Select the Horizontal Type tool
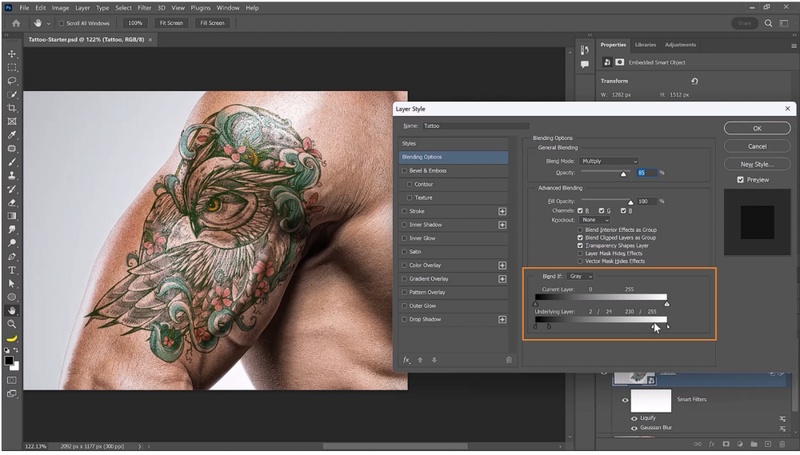 point(12,270)
